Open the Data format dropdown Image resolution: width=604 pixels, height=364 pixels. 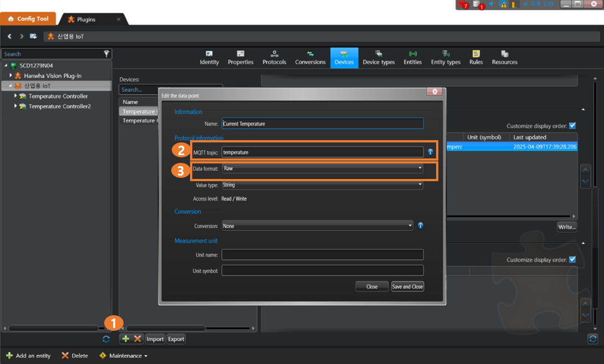click(x=323, y=168)
